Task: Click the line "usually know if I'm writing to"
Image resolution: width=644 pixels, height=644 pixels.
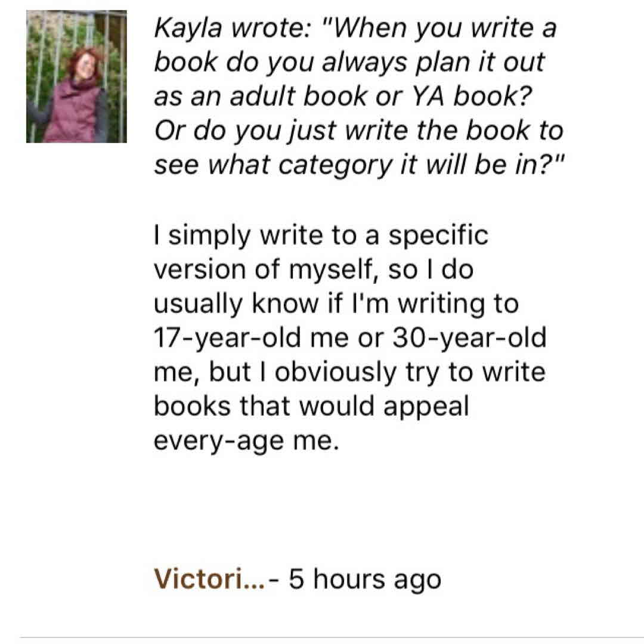Action: pos(336,304)
